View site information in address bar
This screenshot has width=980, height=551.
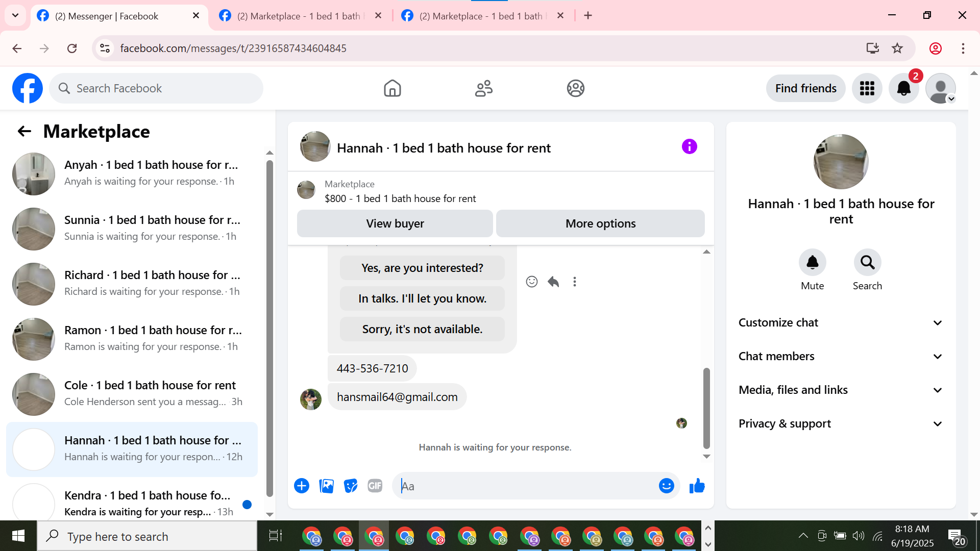click(x=105, y=48)
